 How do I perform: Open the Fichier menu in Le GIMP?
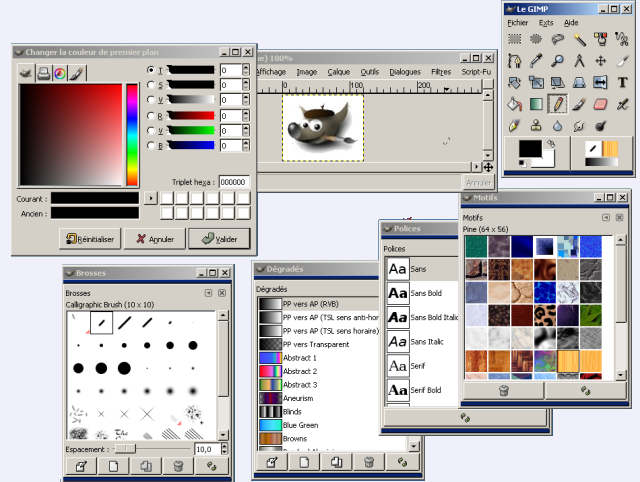tap(518, 23)
